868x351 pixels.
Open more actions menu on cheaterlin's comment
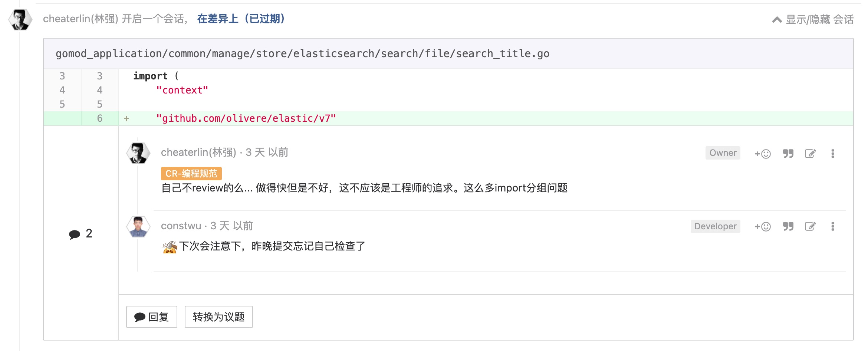[x=833, y=154]
